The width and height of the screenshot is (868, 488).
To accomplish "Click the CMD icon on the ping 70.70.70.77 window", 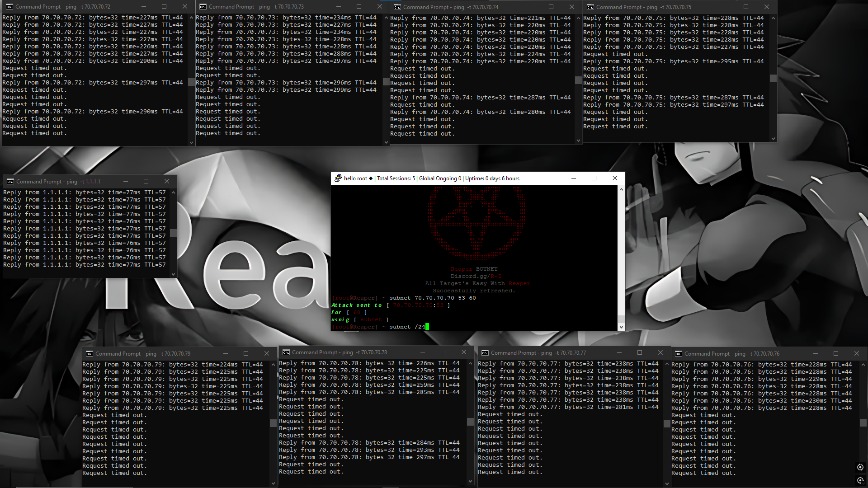I will 485,353.
